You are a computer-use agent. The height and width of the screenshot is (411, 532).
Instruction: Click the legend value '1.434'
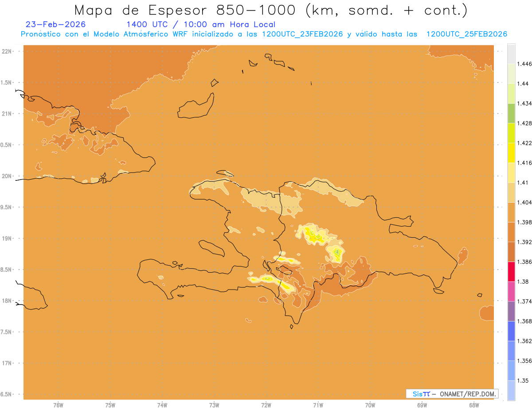[x=524, y=103]
